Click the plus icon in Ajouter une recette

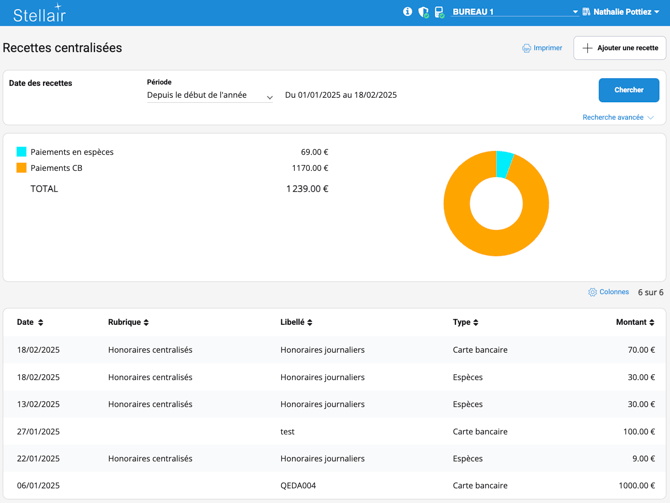[x=587, y=48]
